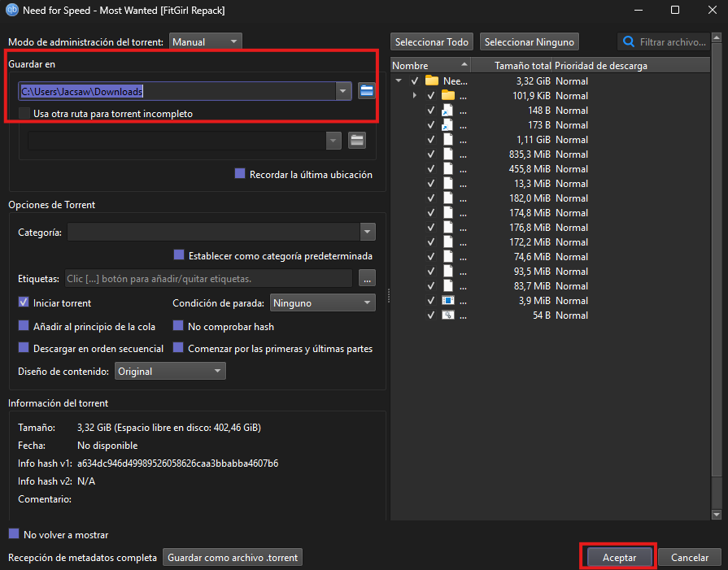This screenshot has width=728, height=570.
Task: Collapse the Nee... root folder tree arrow
Action: tap(399, 80)
